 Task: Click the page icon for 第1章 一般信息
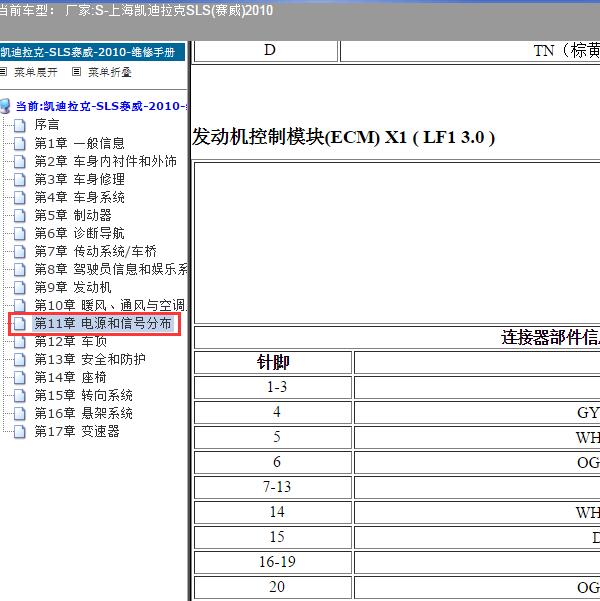(20, 143)
